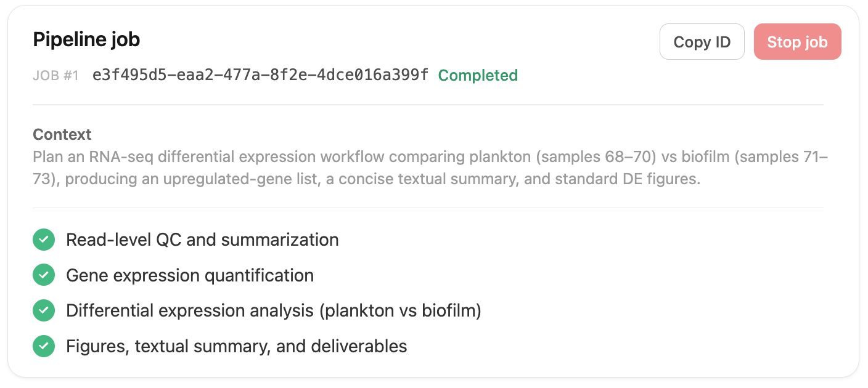
Task: Collapse the Read-level QC and summarization step
Action: (202, 240)
